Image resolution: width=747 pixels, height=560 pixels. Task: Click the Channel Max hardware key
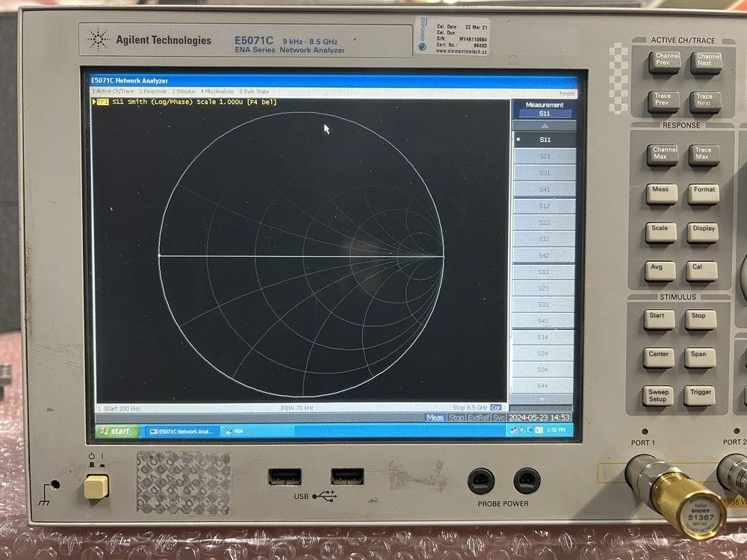tap(662, 155)
